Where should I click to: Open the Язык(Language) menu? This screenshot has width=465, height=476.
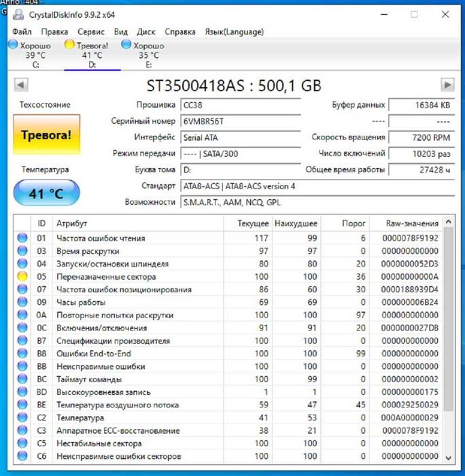tap(235, 32)
